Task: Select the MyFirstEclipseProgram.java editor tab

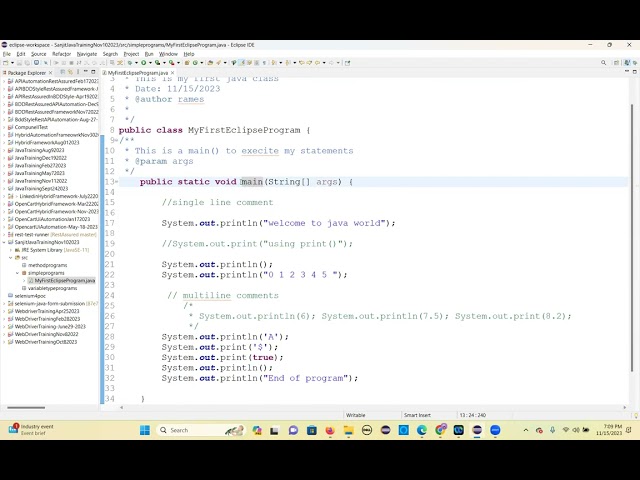Action: pos(138,73)
